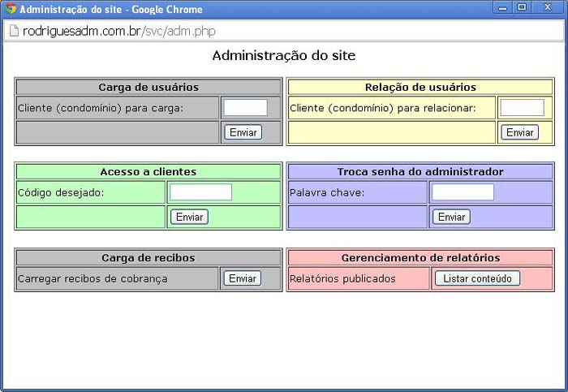The width and height of the screenshot is (568, 392).
Task: Click the 'Carga de recibos' section header
Action: click(148, 257)
